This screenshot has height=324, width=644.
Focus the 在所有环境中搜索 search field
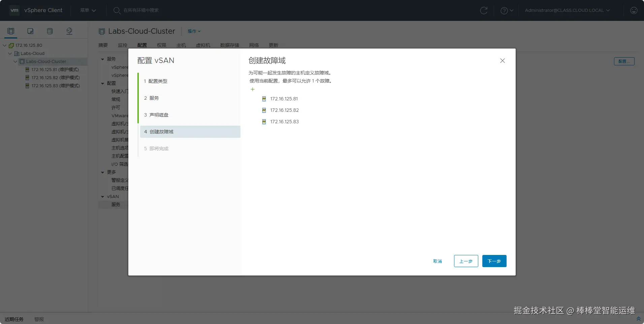141,10
